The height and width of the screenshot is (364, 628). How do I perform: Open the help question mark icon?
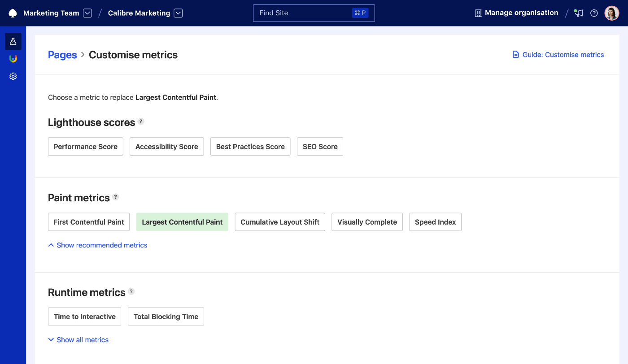594,13
